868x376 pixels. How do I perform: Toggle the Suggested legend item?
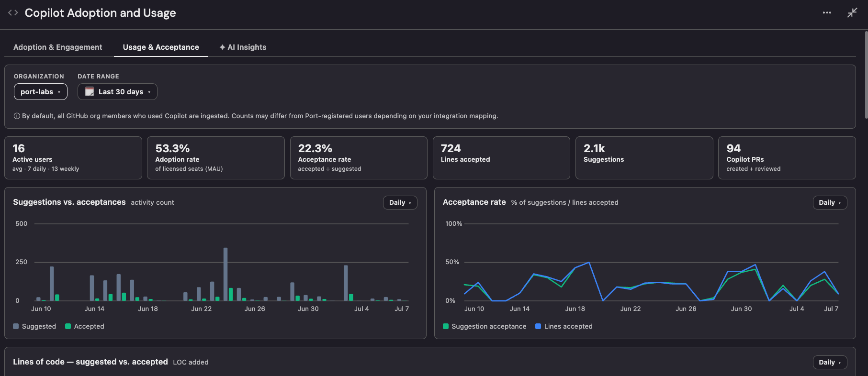click(x=34, y=326)
